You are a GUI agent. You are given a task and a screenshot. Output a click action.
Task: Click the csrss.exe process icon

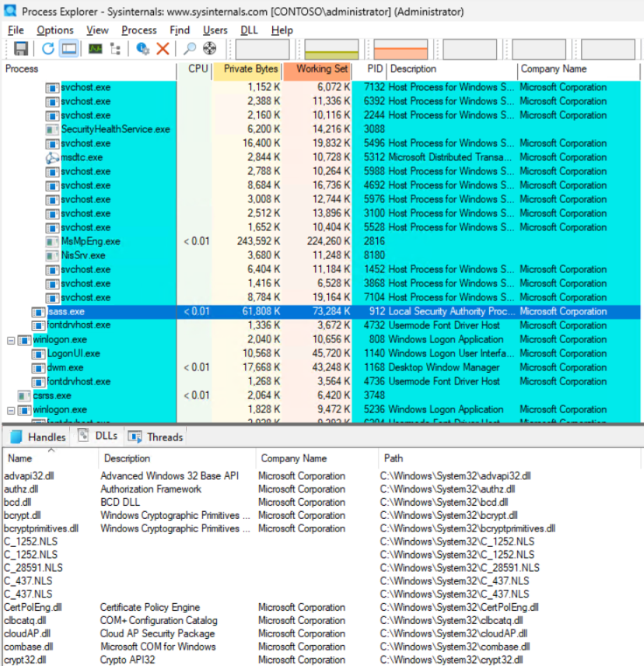(24, 396)
